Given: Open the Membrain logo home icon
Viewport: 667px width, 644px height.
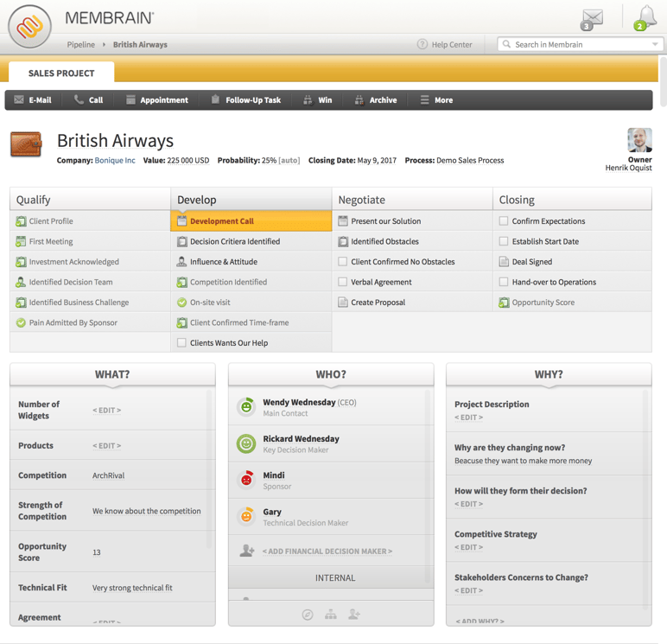Looking at the screenshot, I should point(29,27).
